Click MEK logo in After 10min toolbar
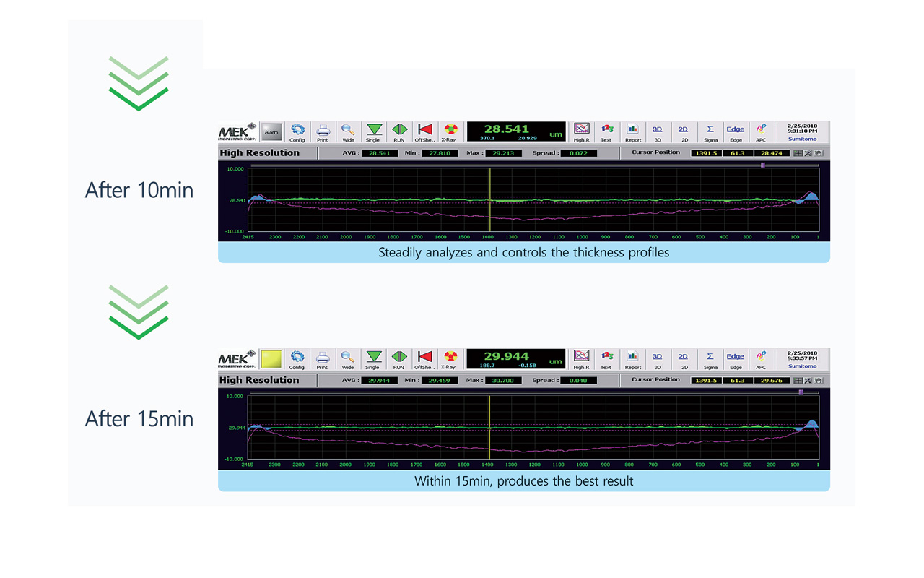The width and height of the screenshot is (924, 578). (237, 132)
